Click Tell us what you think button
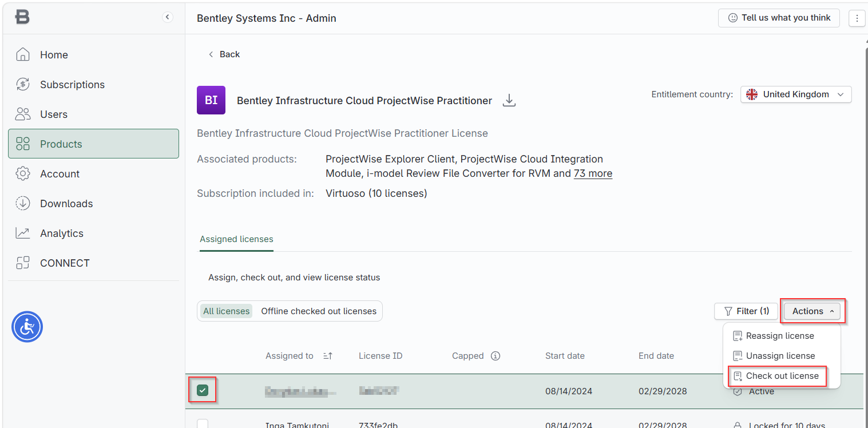This screenshot has width=868, height=428. pyautogui.click(x=779, y=18)
